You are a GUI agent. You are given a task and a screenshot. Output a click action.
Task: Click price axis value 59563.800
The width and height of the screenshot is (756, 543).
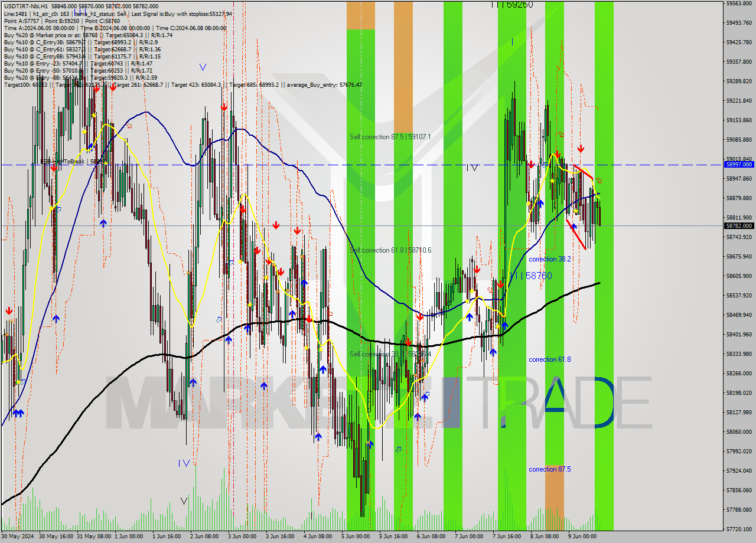point(739,4)
